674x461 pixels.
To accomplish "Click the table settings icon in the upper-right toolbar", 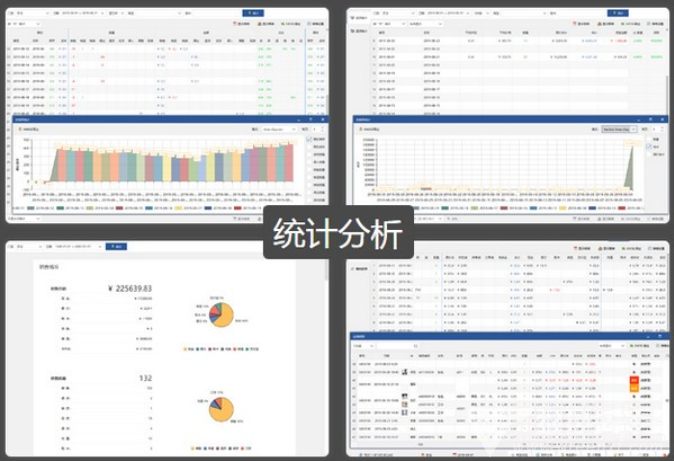I will tap(649, 24).
